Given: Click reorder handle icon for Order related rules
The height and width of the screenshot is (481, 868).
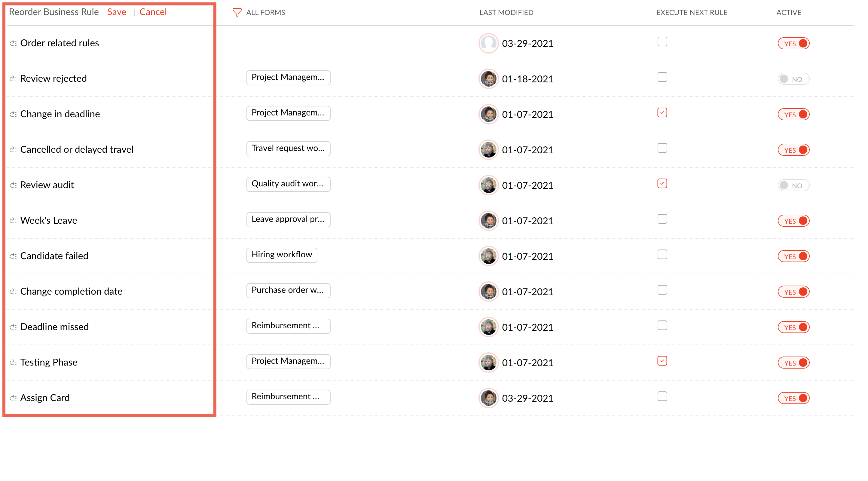Looking at the screenshot, I should 13,43.
